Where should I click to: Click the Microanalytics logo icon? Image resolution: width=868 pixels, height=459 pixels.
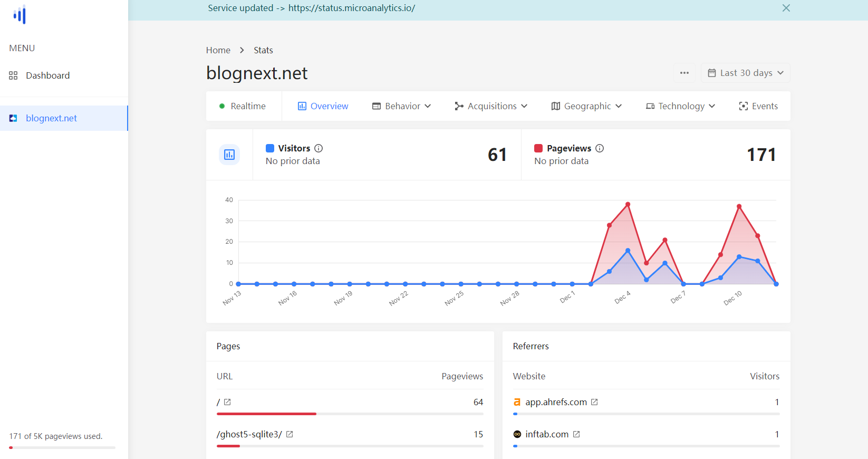tap(20, 15)
